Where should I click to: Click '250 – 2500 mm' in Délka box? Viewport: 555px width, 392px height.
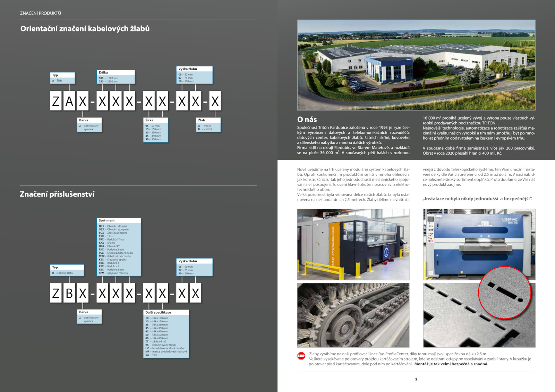tap(109, 81)
